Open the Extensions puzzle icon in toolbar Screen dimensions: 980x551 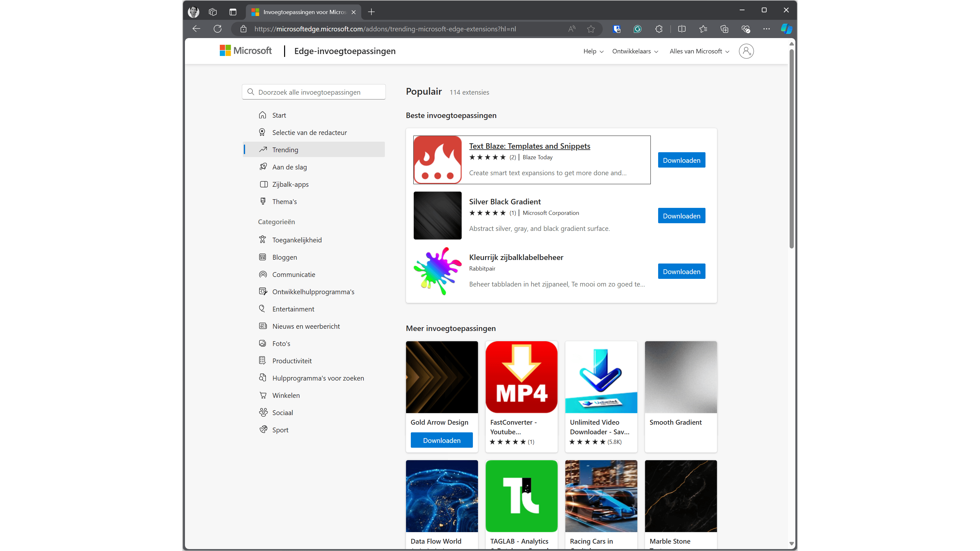pos(659,29)
